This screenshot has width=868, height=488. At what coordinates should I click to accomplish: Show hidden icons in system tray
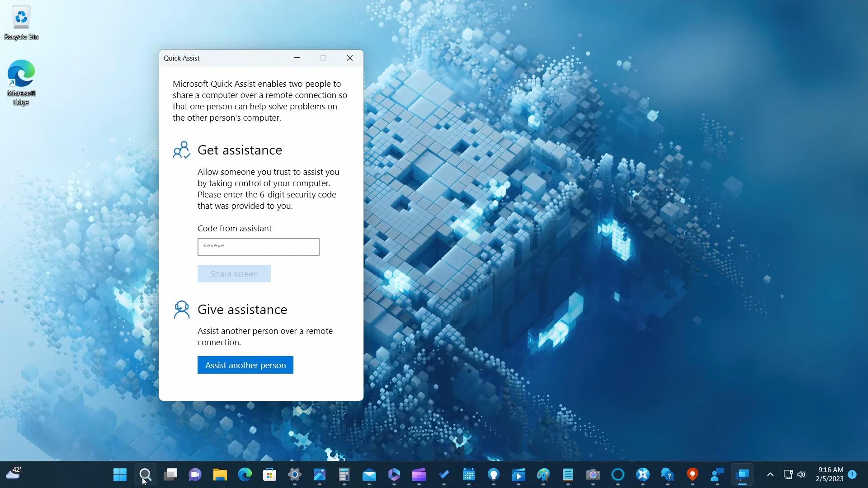click(x=770, y=475)
